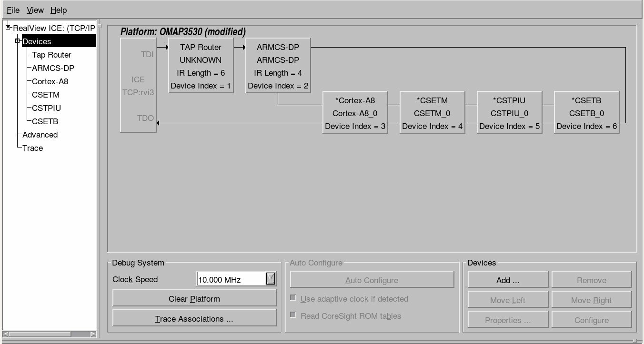Image resolution: width=644 pixels, height=344 pixels.
Task: Select CSETM in the tree
Action: (46, 95)
